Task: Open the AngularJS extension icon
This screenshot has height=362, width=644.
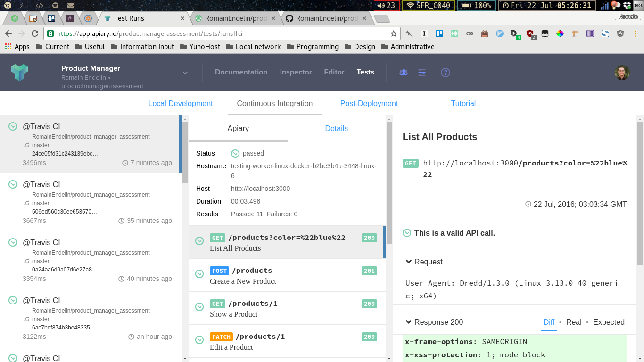Action: click(620, 34)
